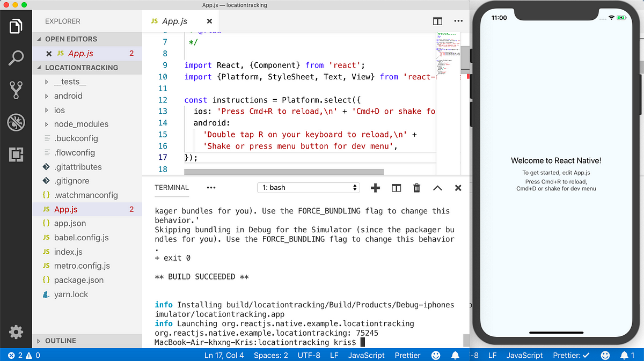Close the App.js editor tab
Viewport: 644px width, 361px height.
coord(209,21)
